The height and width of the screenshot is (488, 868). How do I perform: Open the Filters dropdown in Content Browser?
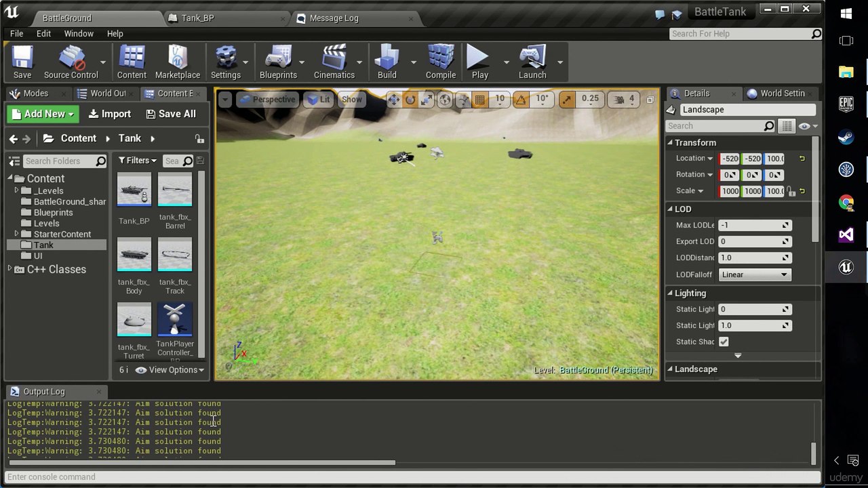pos(137,161)
